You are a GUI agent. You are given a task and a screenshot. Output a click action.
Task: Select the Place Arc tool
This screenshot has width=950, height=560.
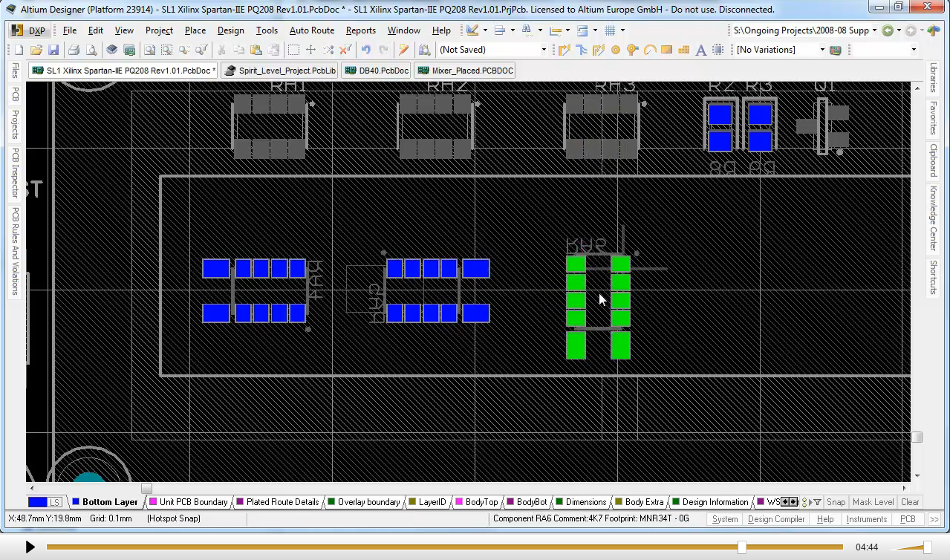pos(650,50)
